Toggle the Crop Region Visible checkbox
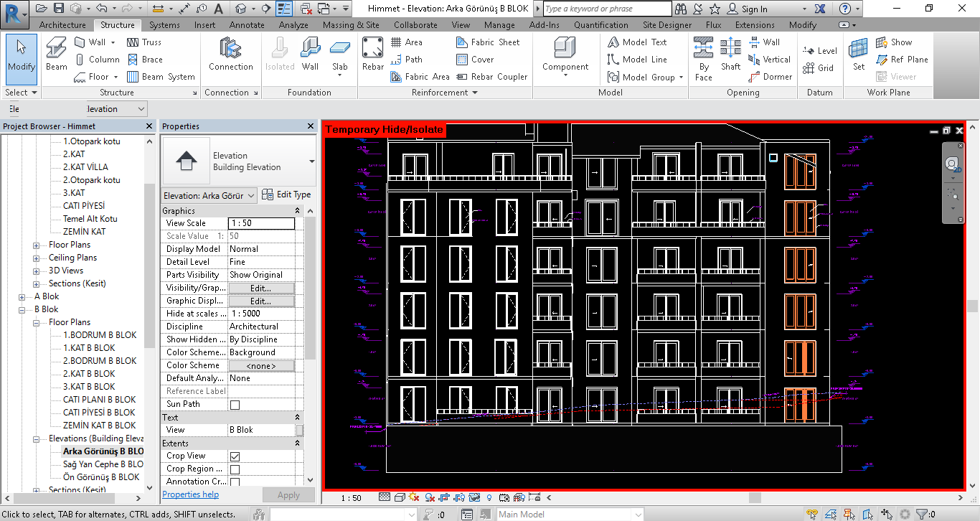This screenshot has width=980, height=521. 235,469
